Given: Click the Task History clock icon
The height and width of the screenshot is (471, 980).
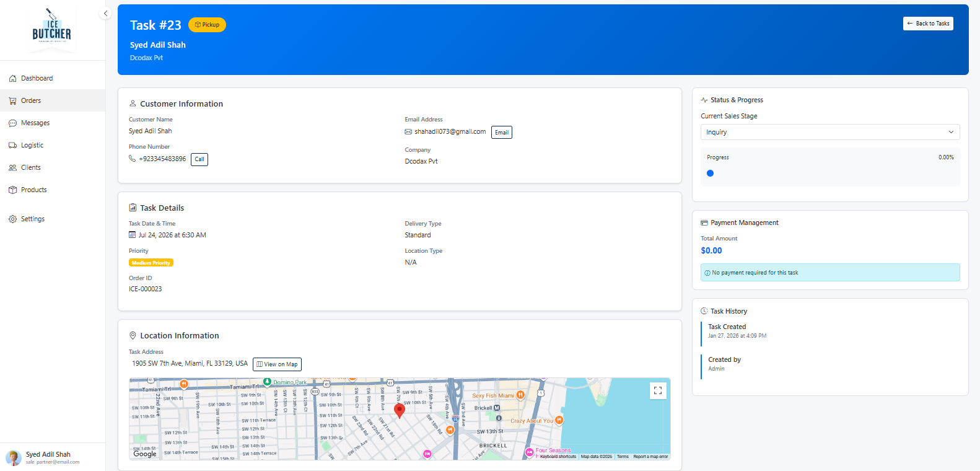Looking at the screenshot, I should point(704,311).
